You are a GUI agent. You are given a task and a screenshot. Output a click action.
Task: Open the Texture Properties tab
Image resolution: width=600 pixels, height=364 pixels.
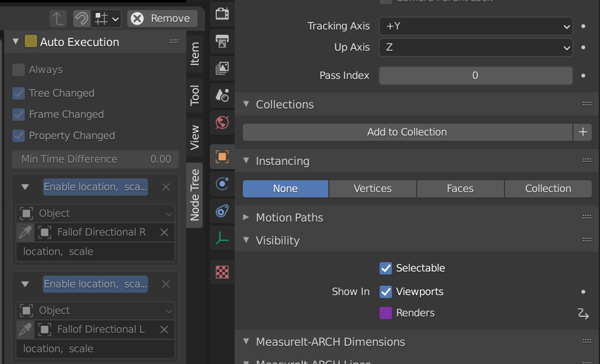coord(222,272)
